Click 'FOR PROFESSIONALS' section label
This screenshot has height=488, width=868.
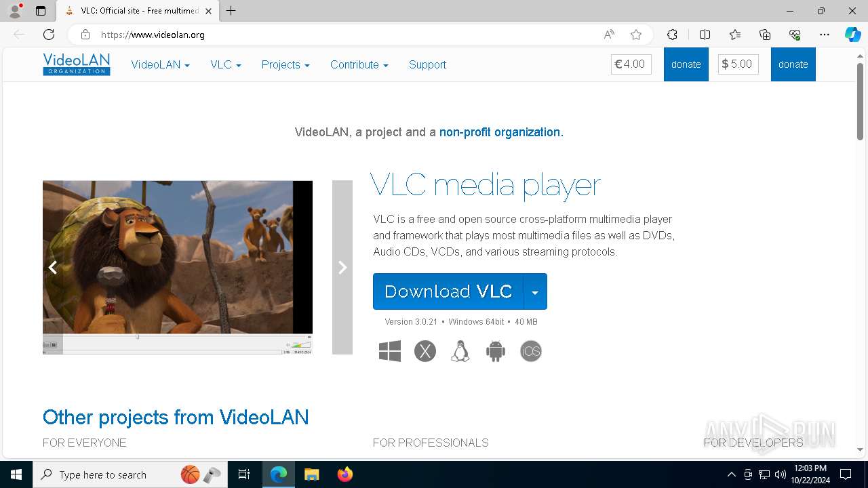tap(431, 443)
